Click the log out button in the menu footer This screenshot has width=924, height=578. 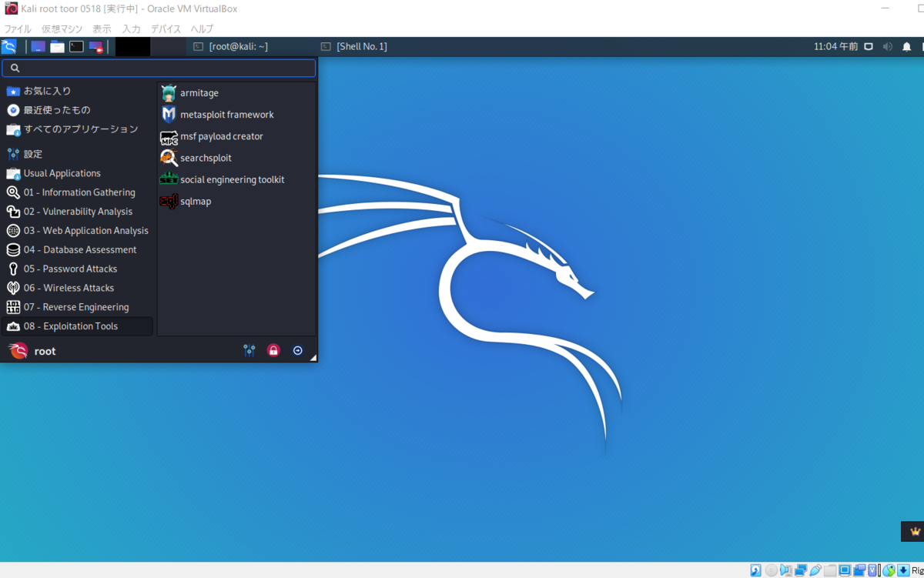[298, 351]
